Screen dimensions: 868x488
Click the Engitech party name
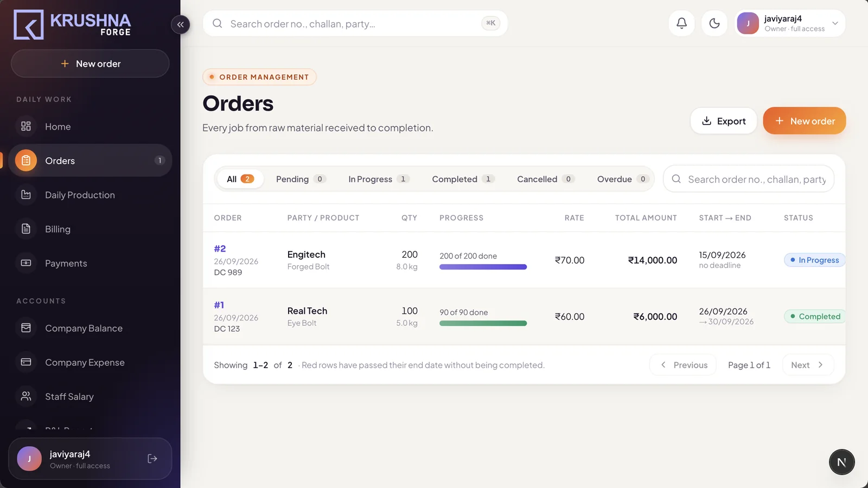point(307,254)
